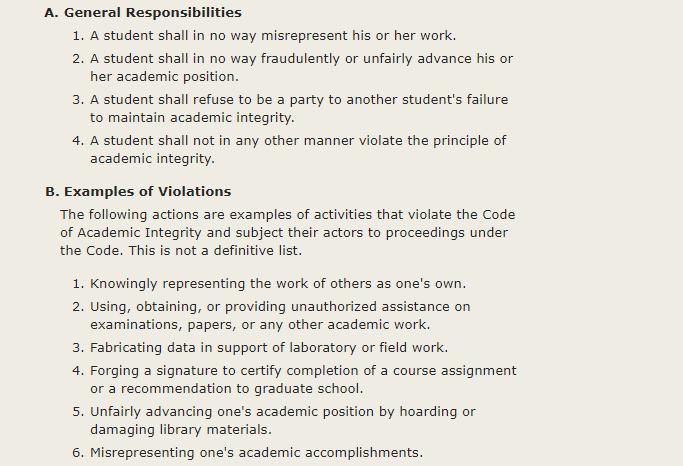
Task: Click the phrase "damaging library materials"
Action: coord(180,430)
